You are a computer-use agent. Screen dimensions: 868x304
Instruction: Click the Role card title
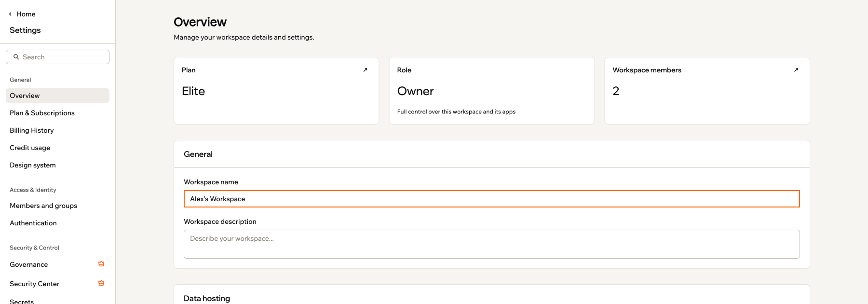tap(404, 70)
